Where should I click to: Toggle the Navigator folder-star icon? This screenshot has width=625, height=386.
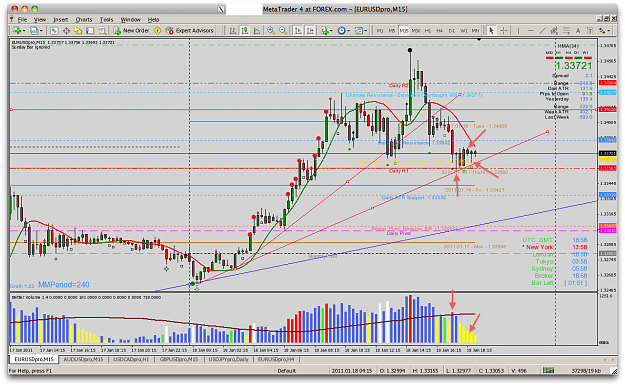[x=78, y=30]
